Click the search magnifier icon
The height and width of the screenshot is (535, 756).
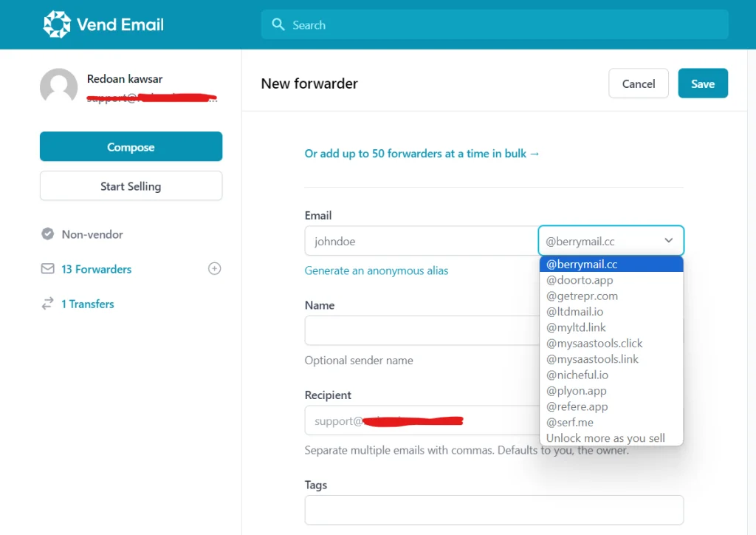[278, 24]
